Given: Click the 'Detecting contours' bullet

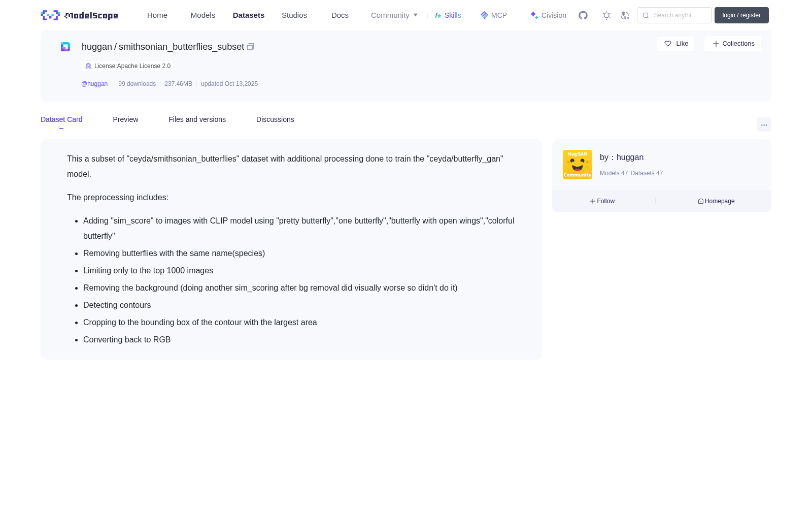Looking at the screenshot, I should click(117, 305).
